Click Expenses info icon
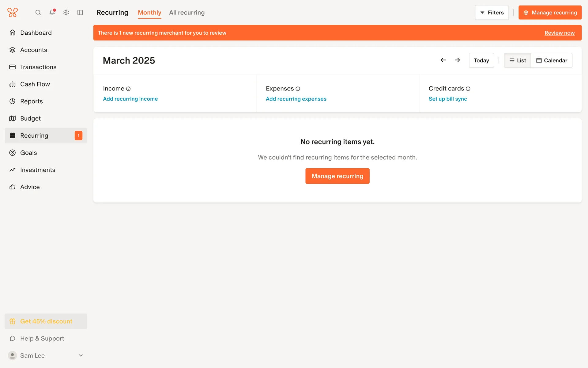The image size is (588, 368). coord(298,89)
